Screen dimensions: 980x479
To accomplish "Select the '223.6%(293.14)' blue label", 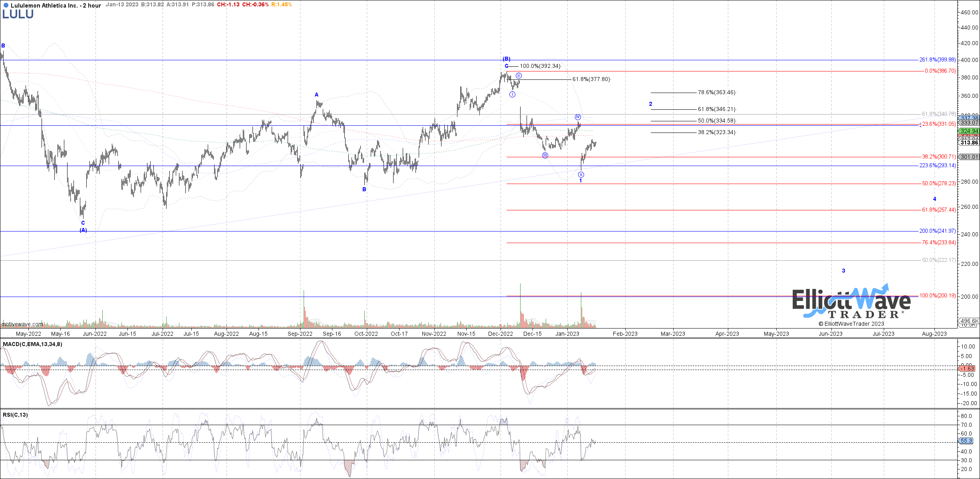I will pos(937,166).
